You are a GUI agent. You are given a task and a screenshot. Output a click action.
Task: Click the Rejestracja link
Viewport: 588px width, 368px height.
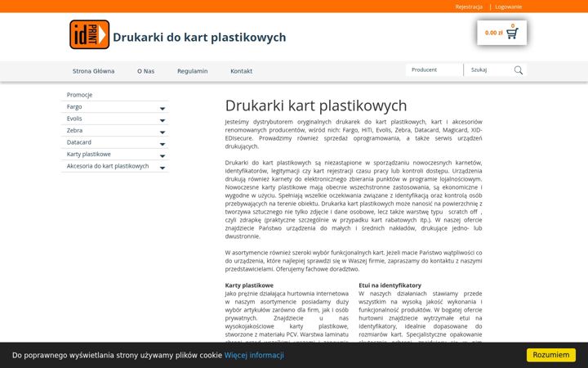coord(469,7)
